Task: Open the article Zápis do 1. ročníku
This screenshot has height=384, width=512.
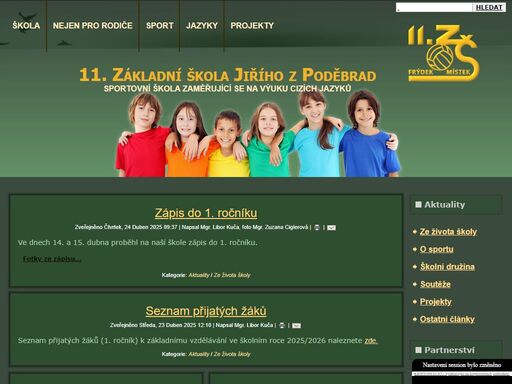Action: [206, 213]
